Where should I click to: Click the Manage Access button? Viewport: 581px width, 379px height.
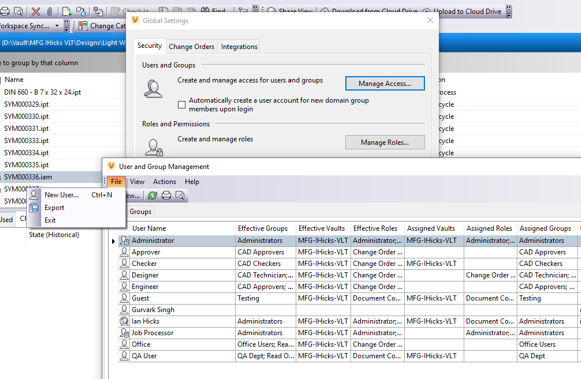[385, 83]
